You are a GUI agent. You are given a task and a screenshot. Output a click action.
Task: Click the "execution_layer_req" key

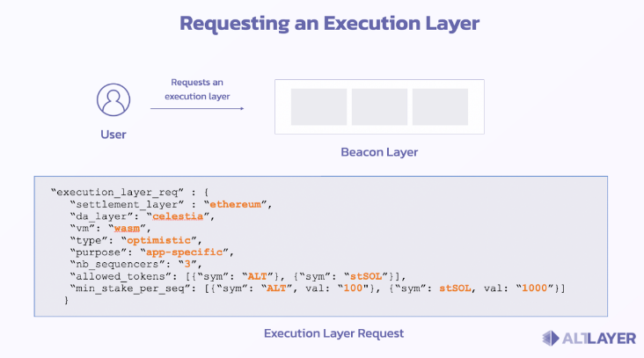tap(118, 192)
